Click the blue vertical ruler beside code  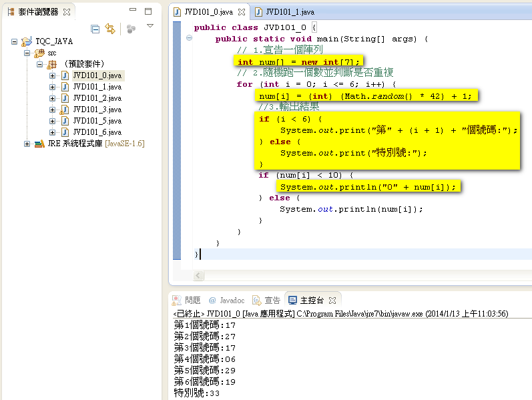tap(177, 140)
